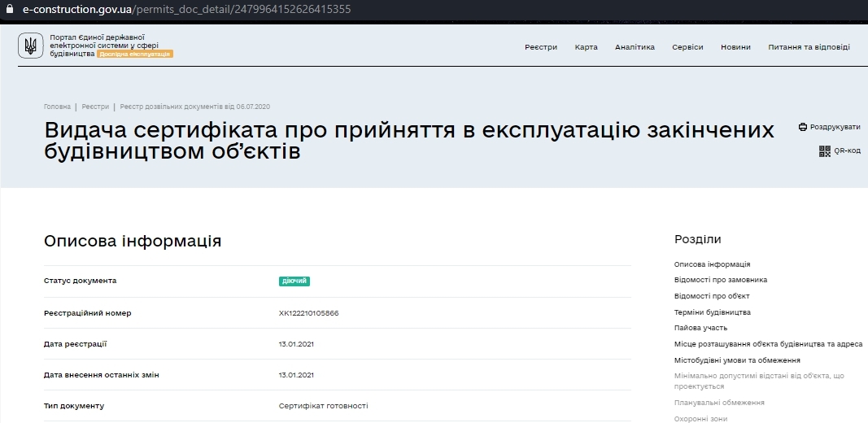The width and height of the screenshot is (868, 423).
Task: Click the Статус документа label
Action: (x=81, y=281)
